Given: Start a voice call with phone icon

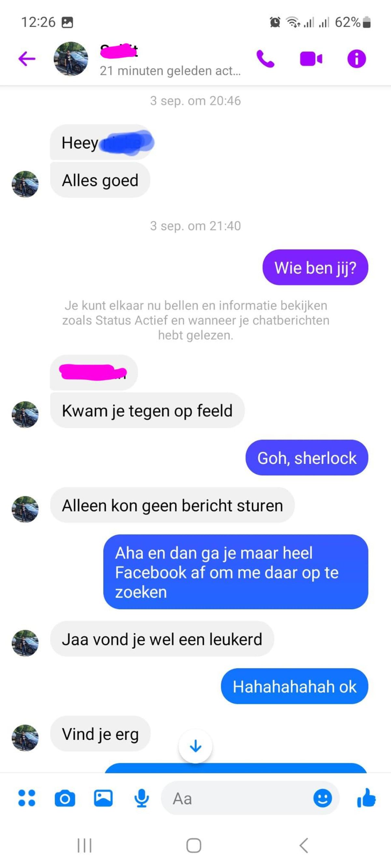Looking at the screenshot, I should click(265, 59).
